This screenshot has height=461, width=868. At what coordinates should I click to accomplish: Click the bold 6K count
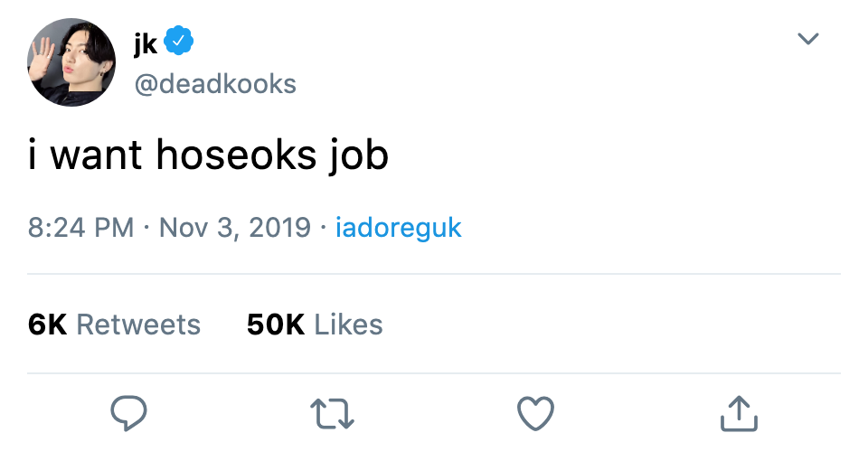48,325
